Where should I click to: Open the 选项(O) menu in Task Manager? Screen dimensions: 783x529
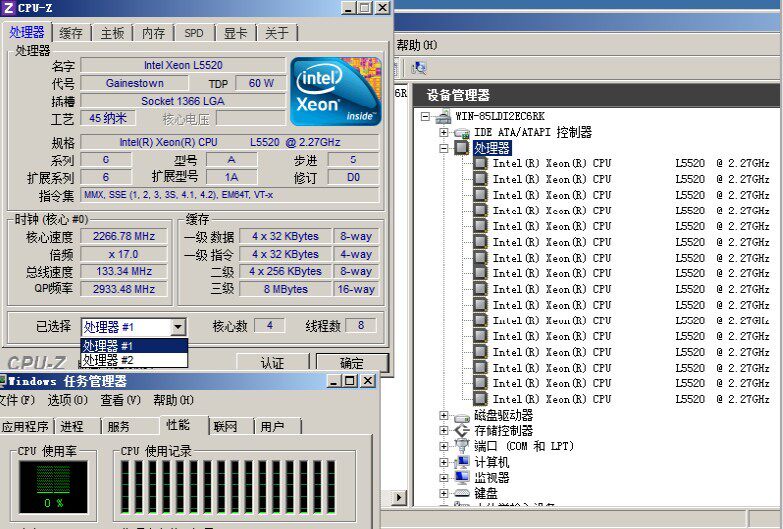tap(67, 400)
